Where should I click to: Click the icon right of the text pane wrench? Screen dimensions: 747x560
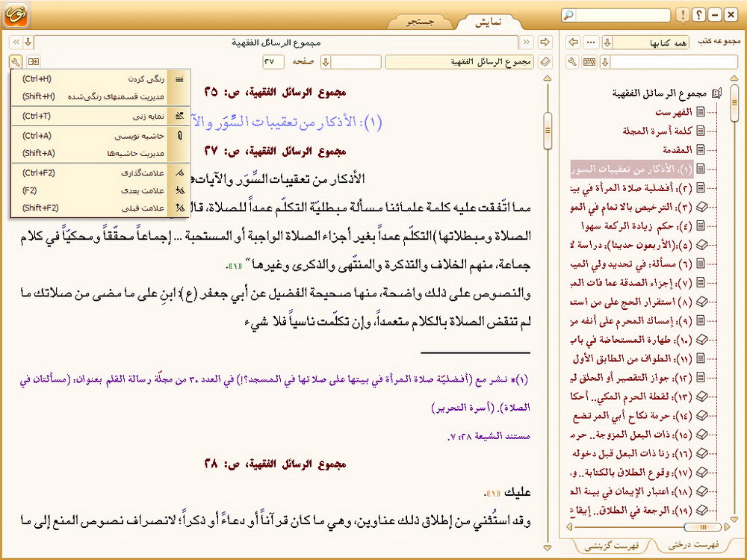click(x=34, y=62)
